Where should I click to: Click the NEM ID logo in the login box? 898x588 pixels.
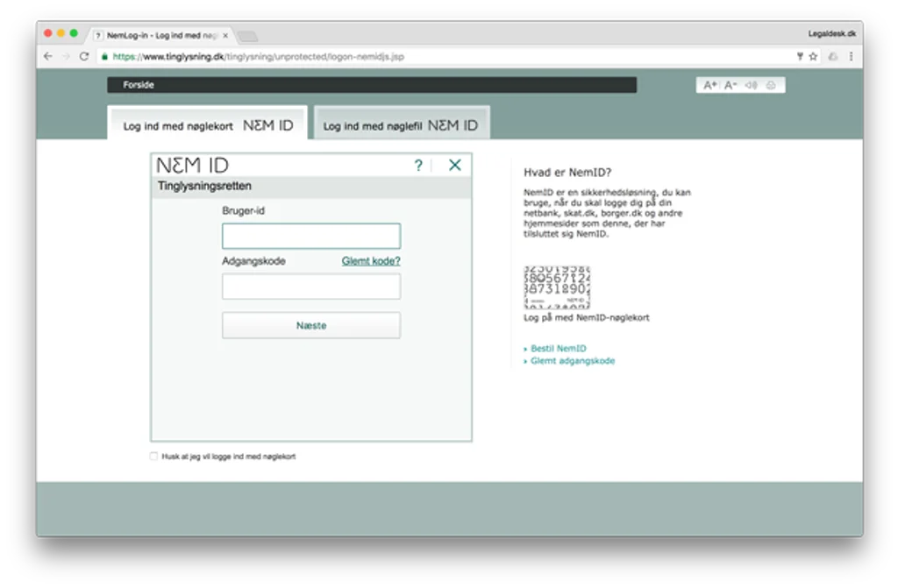point(192,166)
